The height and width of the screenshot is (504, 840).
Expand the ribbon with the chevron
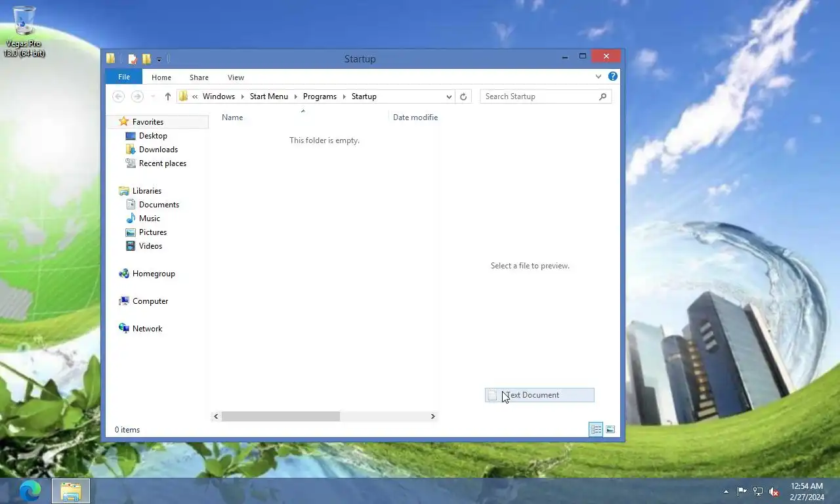598,77
